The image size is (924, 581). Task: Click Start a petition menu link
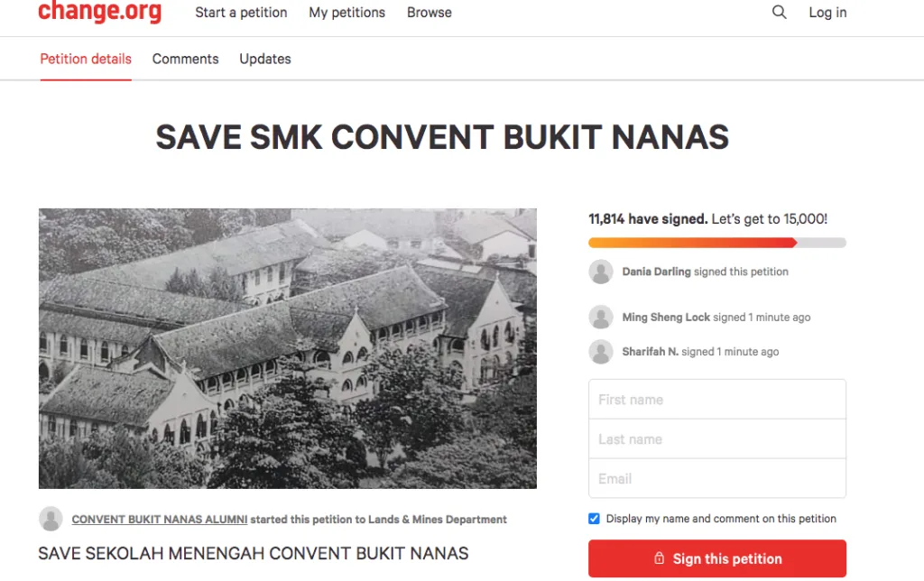tap(241, 13)
